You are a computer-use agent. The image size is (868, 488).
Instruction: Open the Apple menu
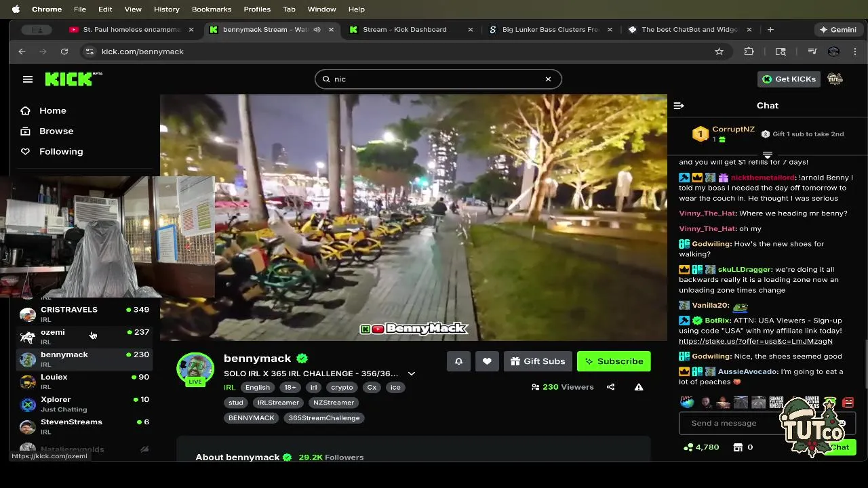click(16, 9)
